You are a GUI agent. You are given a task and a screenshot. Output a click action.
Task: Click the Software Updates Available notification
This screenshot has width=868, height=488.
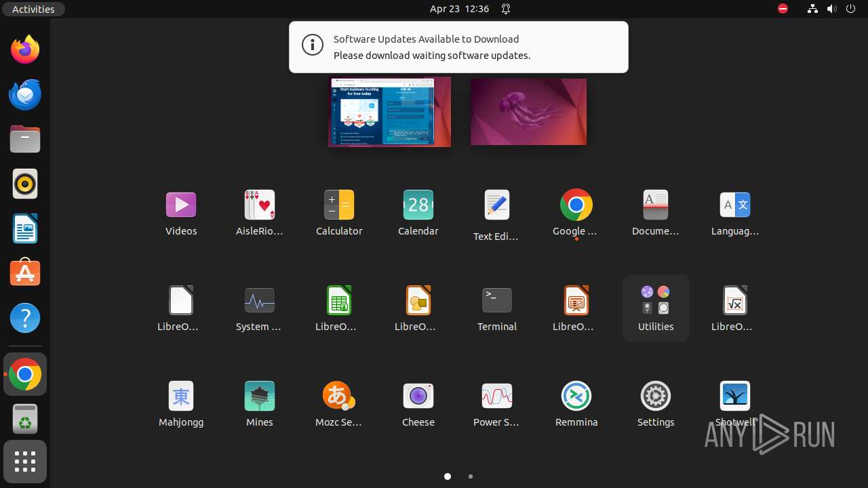458,47
